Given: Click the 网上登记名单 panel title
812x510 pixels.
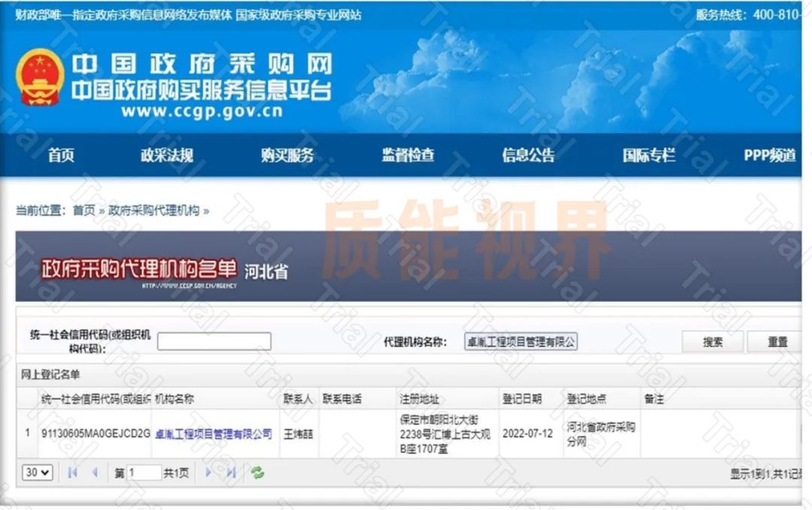Looking at the screenshot, I should click(x=50, y=375).
